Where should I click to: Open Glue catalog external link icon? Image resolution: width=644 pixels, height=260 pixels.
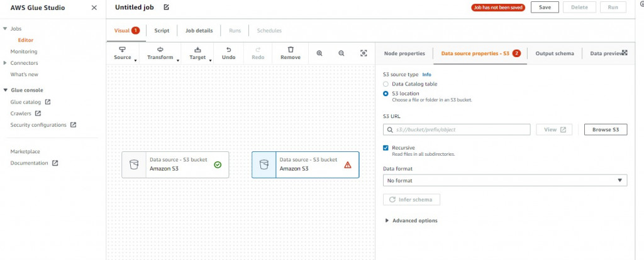pyautogui.click(x=48, y=102)
